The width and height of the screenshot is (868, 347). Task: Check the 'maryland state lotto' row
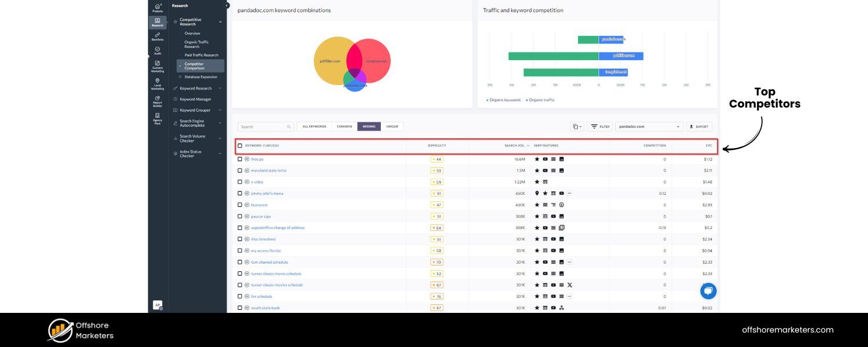240,170
